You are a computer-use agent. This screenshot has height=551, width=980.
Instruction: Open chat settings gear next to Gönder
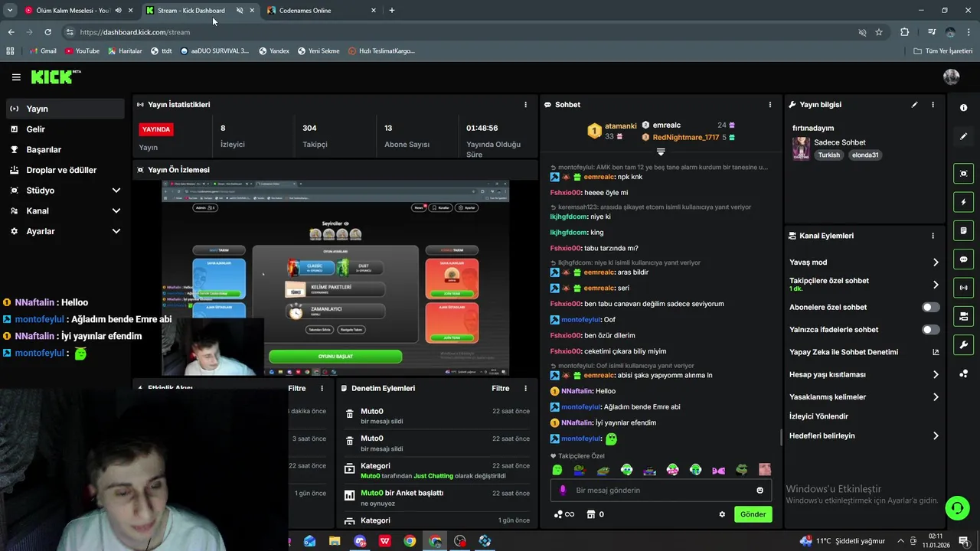point(722,514)
